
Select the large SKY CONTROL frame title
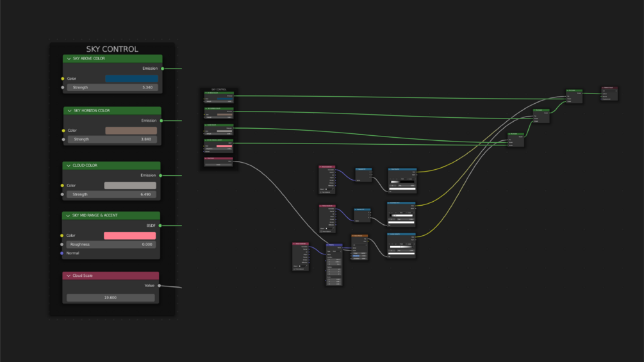(112, 49)
